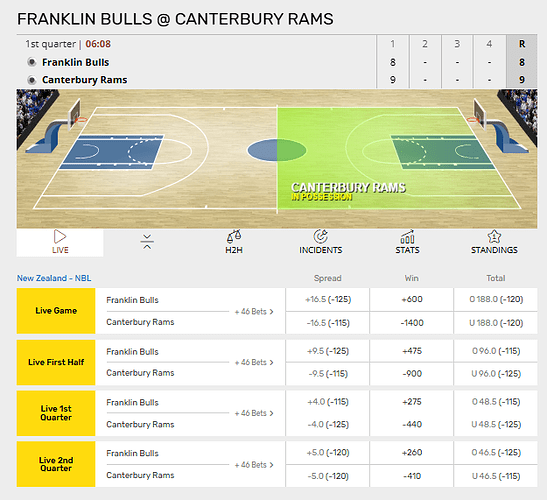547x500 pixels.
Task: Expand +46 Bets for Live Game
Action: (x=254, y=312)
